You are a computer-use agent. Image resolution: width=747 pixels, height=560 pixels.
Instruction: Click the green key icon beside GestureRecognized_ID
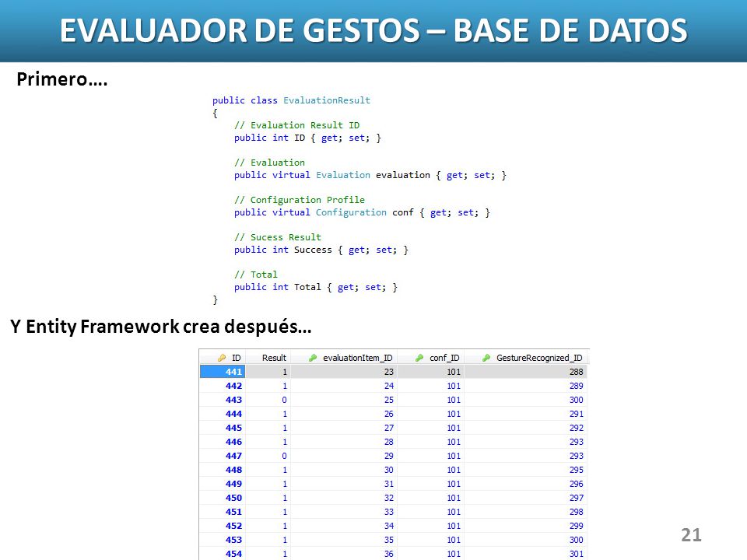(486, 358)
